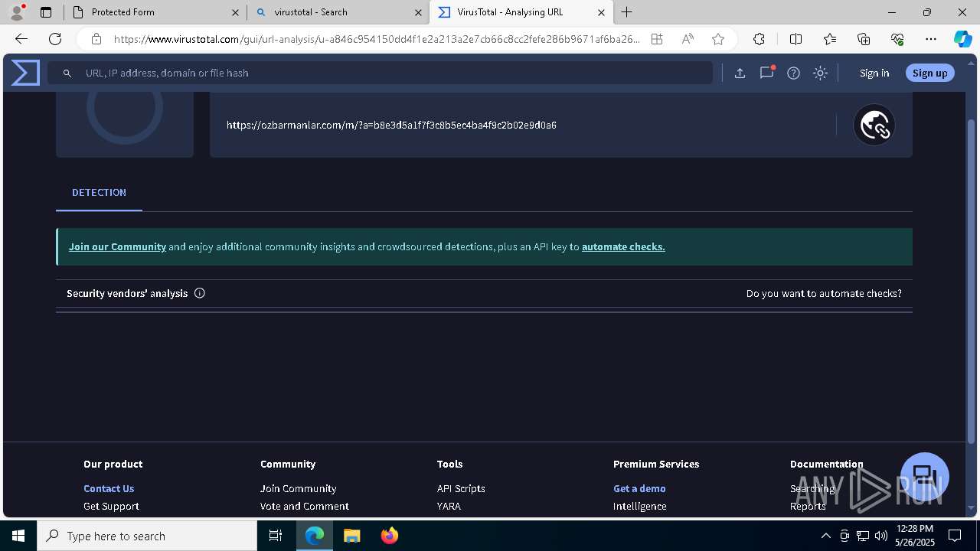This screenshot has height=551, width=980.
Task: Open Task View on taskbar
Action: coord(276,536)
